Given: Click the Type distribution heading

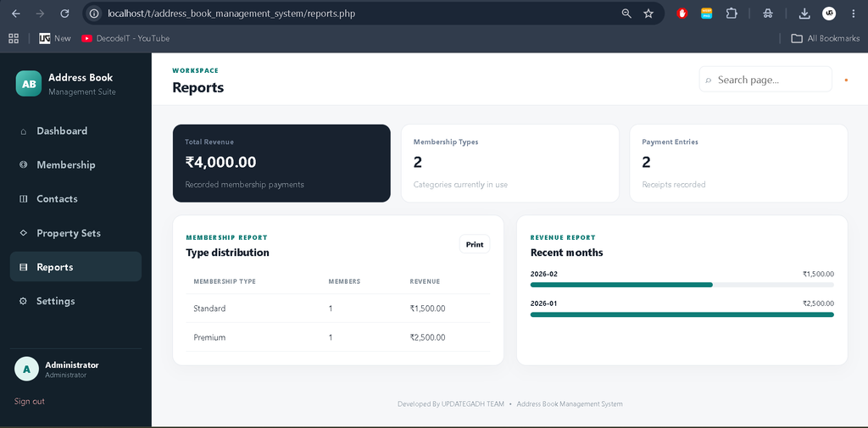Looking at the screenshot, I should coord(227,253).
